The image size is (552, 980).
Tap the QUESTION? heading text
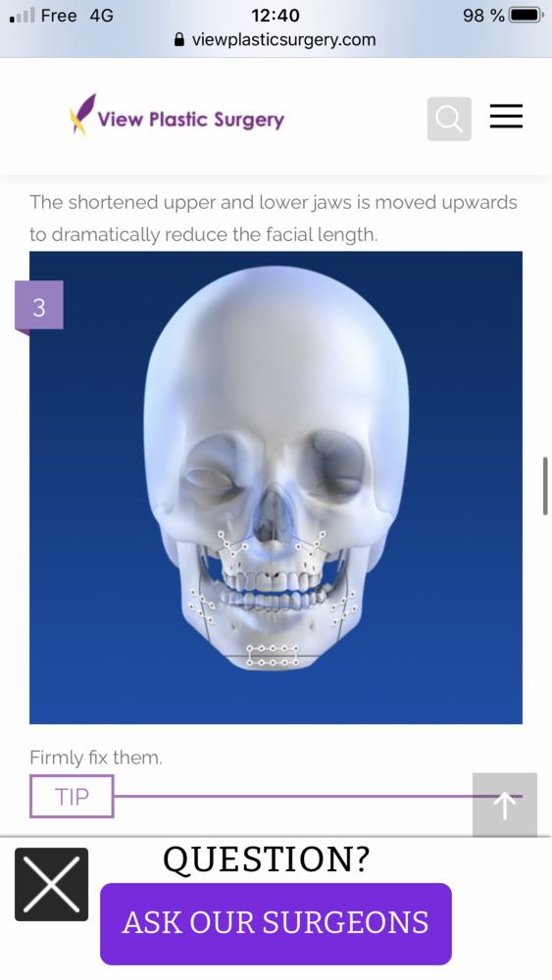click(x=267, y=858)
